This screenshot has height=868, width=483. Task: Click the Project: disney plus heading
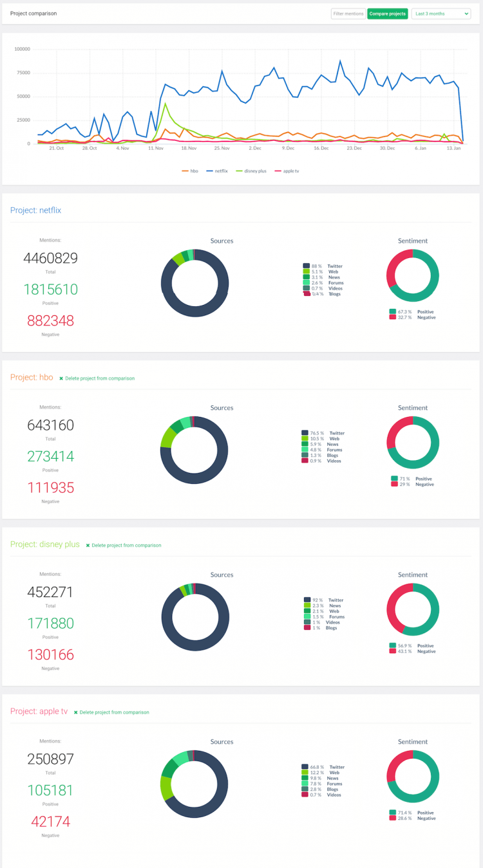pos(45,544)
